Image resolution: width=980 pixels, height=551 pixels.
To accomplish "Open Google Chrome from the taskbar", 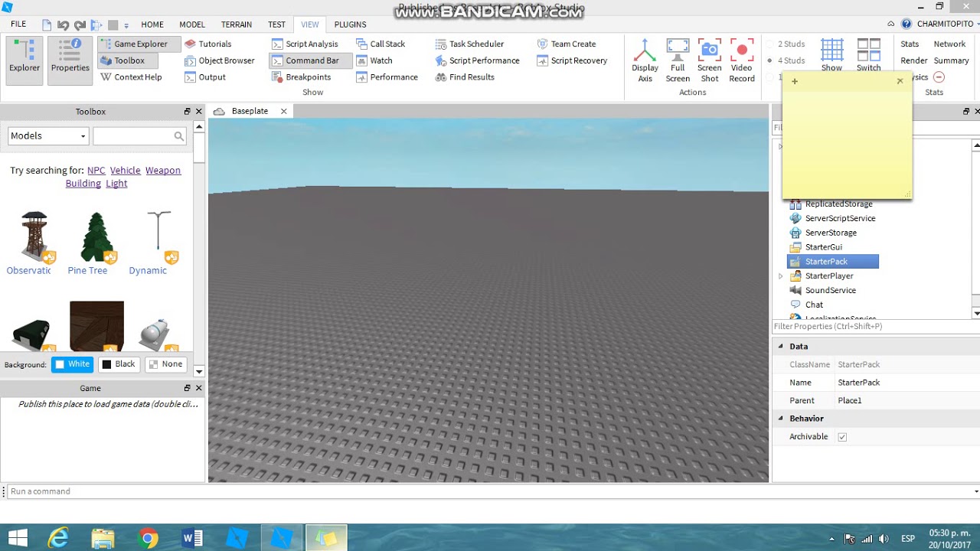I will (x=149, y=539).
